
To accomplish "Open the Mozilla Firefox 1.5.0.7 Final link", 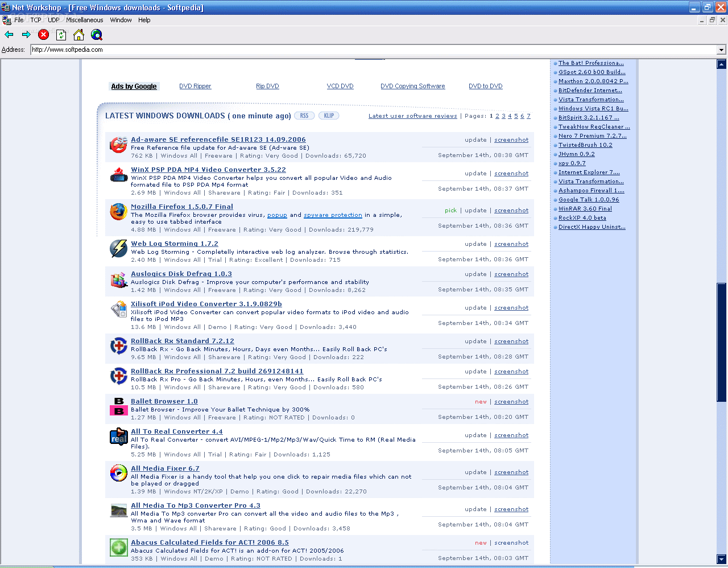I will point(182,207).
